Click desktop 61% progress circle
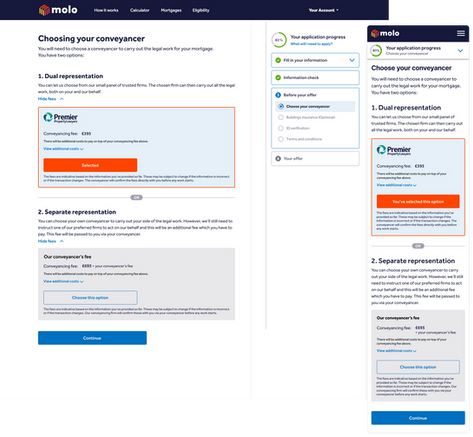The image size is (473, 437). [279, 40]
